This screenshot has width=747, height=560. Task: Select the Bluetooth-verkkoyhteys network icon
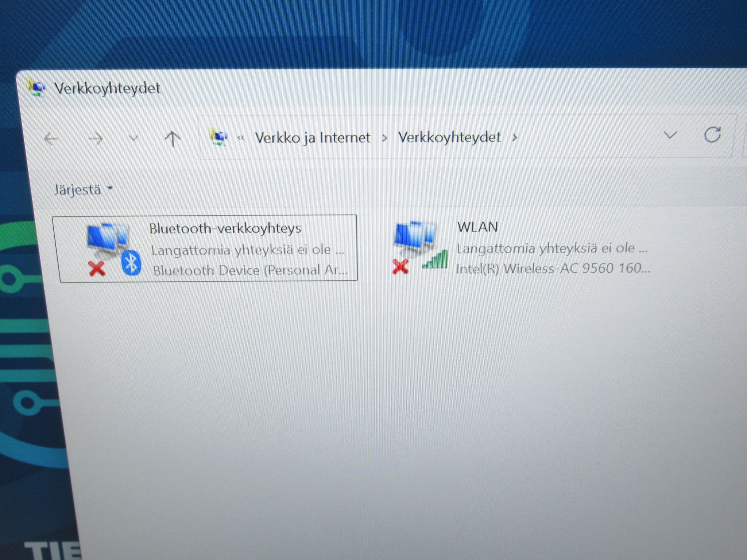pos(114,249)
